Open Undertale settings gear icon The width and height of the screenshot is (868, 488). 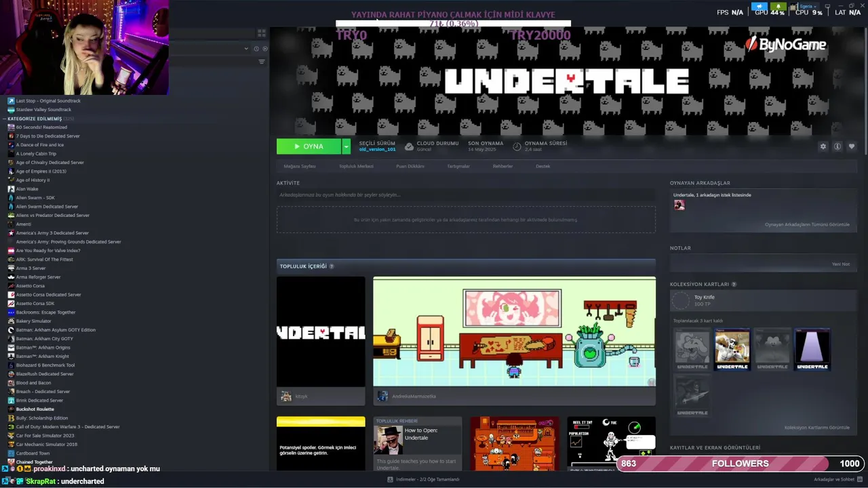823,146
